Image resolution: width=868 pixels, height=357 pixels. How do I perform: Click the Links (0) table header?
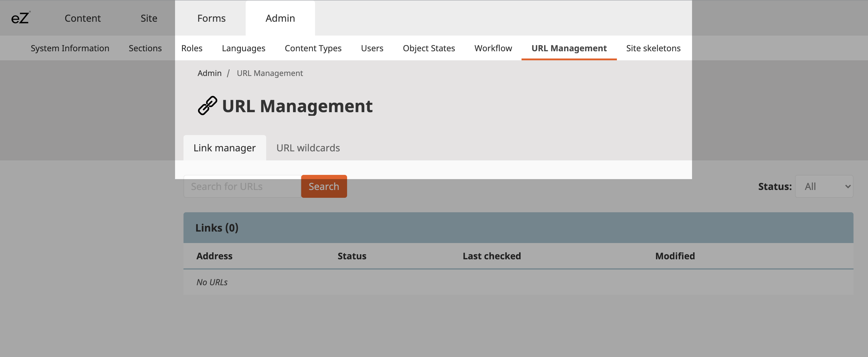(x=518, y=228)
